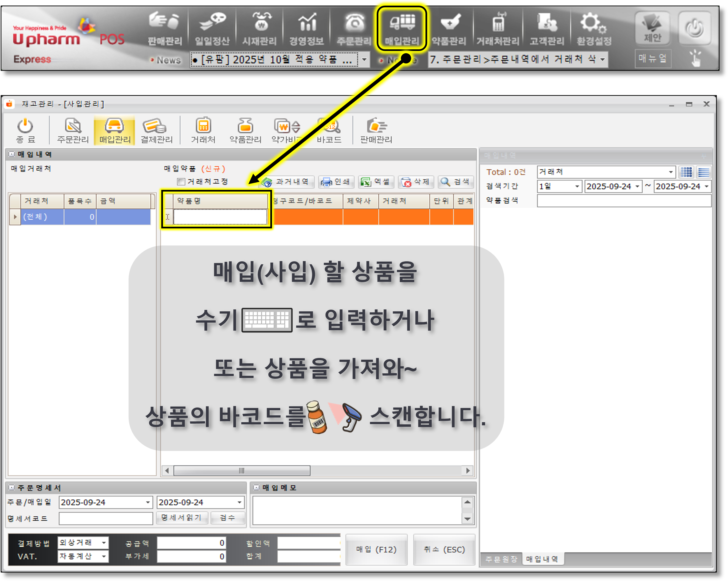Open 검색기간 1일 dropdown
This screenshot has height=581, width=728.
pyautogui.click(x=577, y=186)
